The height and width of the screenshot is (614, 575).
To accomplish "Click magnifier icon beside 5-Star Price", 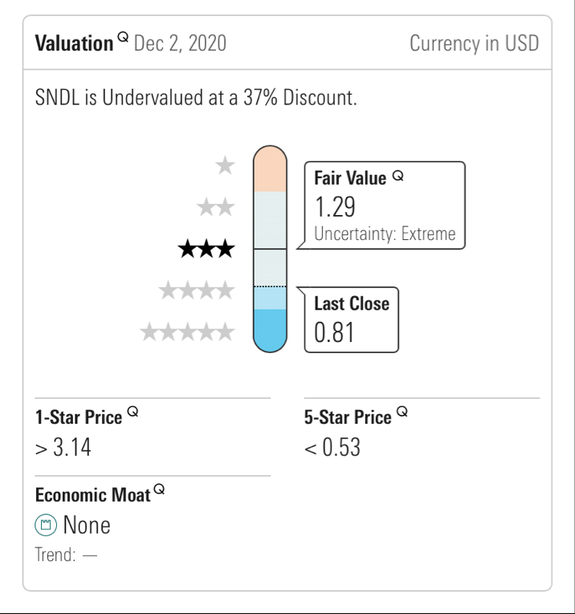I will (402, 412).
